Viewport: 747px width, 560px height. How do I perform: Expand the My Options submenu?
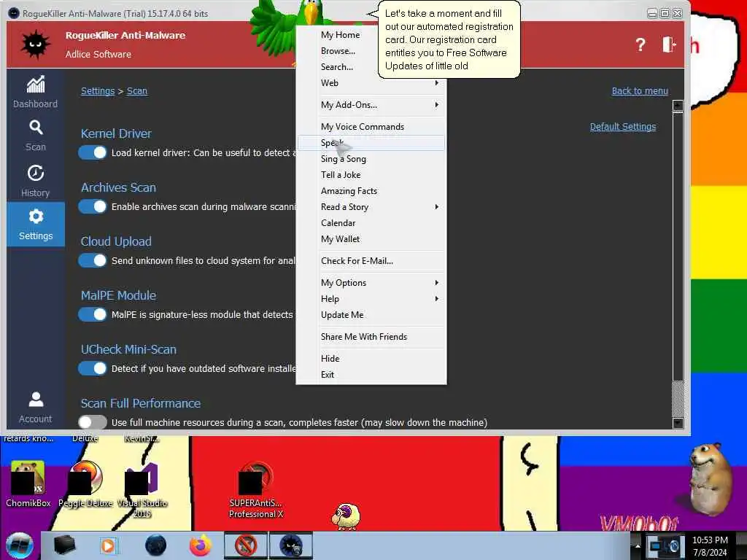point(371,282)
